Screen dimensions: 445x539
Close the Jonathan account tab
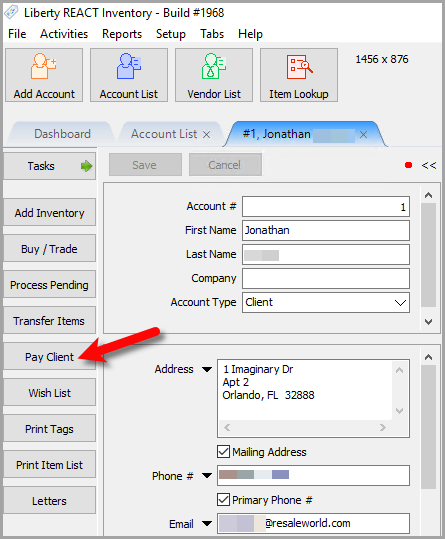tap(363, 134)
